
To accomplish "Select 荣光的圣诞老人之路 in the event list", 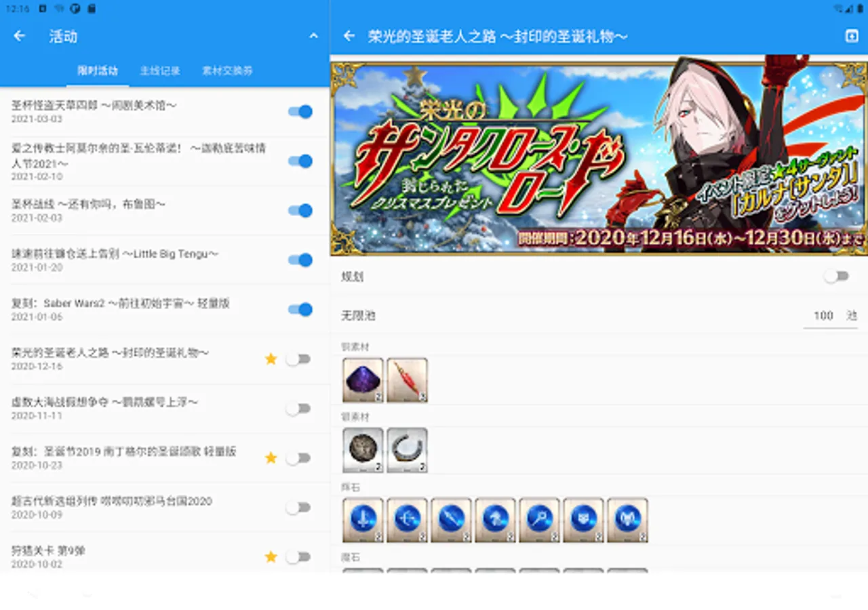I will (165, 359).
